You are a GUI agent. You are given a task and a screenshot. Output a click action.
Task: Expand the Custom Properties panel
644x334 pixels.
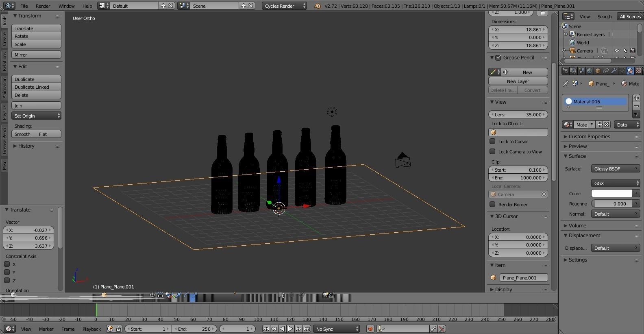pos(589,136)
